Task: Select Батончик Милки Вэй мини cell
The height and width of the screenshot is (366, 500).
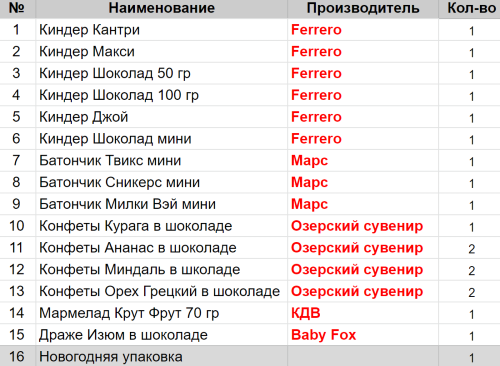Action: (161, 204)
